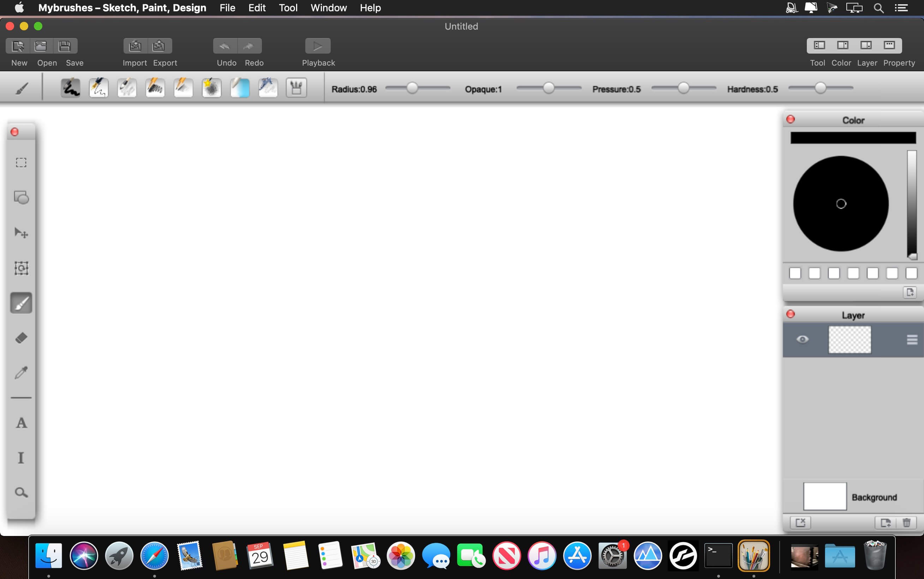Select the Text tool

tap(22, 422)
